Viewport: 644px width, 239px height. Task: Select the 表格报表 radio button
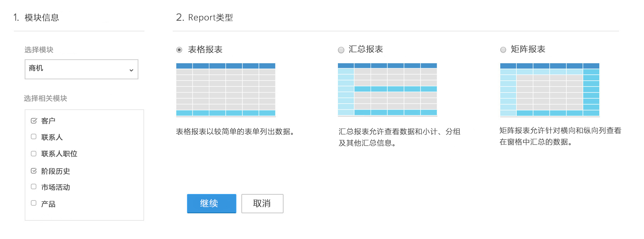point(179,50)
